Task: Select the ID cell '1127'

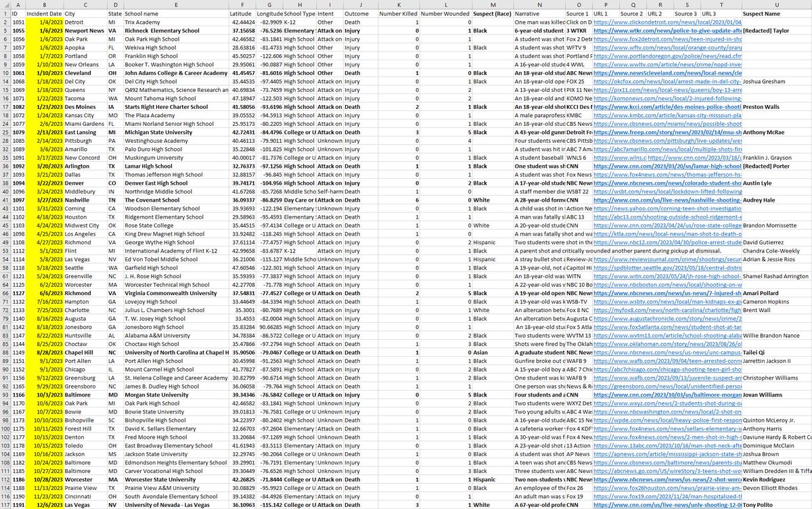Action: tap(18, 293)
